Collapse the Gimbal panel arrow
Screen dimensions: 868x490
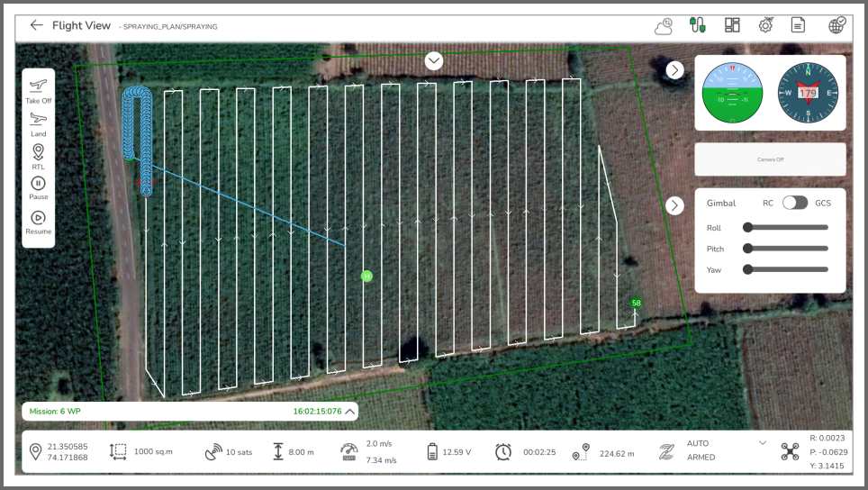coord(674,206)
